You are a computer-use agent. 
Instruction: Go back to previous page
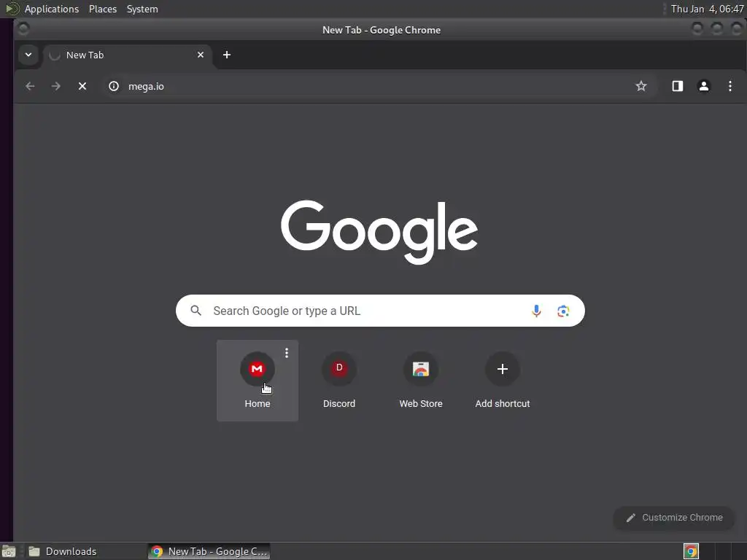coord(30,86)
